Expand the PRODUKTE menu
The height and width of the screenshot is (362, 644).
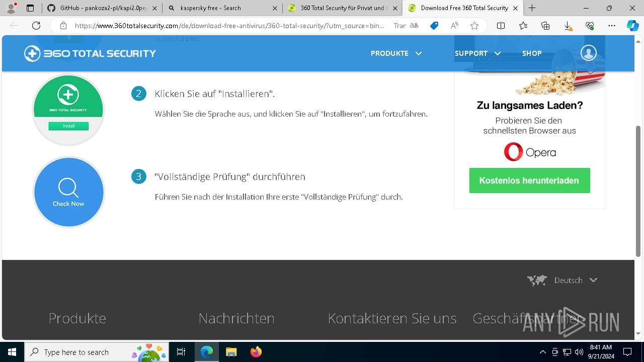tap(396, 53)
